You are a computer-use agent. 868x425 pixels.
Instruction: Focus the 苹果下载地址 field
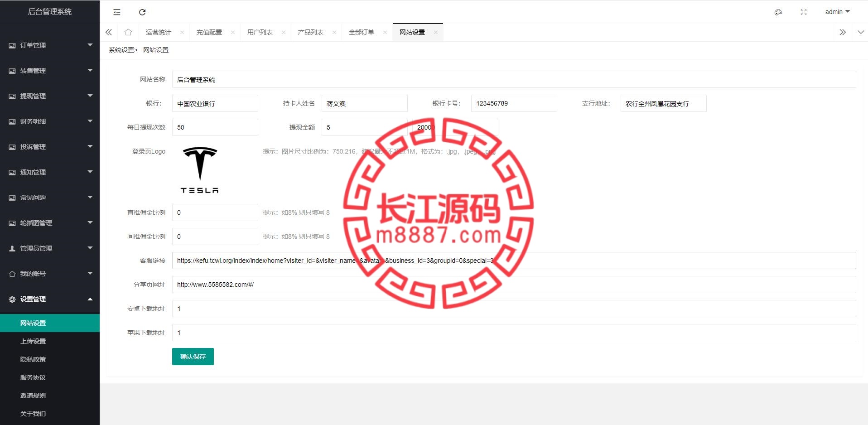[x=514, y=333]
